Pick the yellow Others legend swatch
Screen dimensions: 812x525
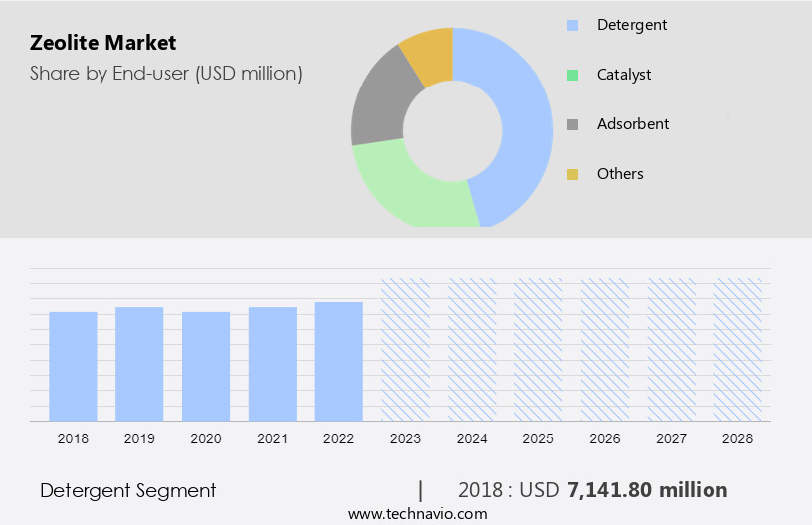(x=573, y=174)
